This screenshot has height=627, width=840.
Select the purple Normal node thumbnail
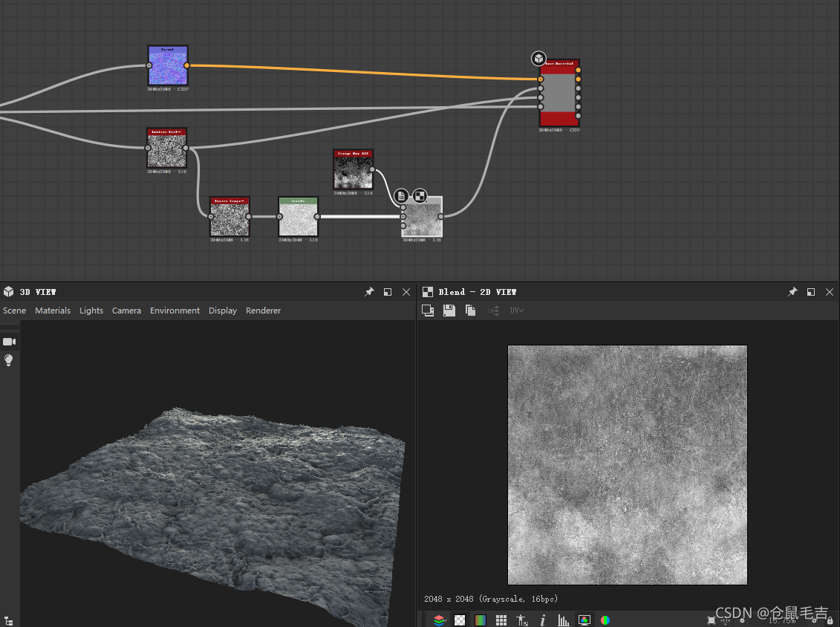click(168, 67)
